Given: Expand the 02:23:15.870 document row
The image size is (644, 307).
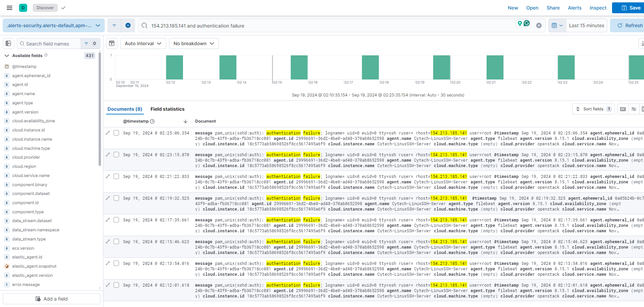Looking at the screenshot, I should pos(108,155).
